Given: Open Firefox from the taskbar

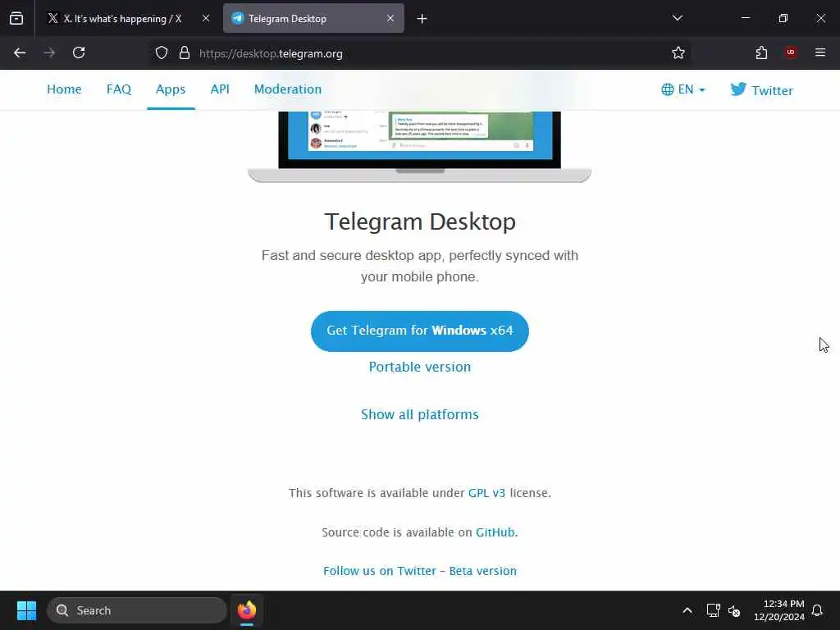Looking at the screenshot, I should pos(247,610).
